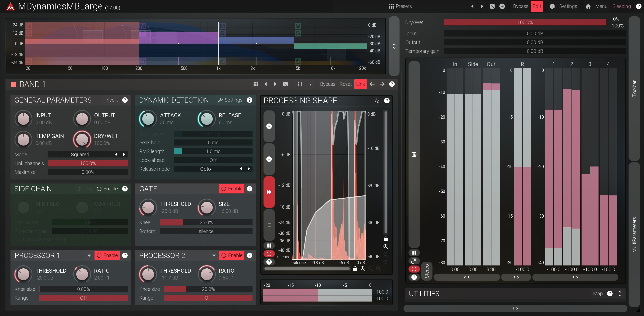
Task: Click the Band 1 Reset button
Action: [346, 84]
